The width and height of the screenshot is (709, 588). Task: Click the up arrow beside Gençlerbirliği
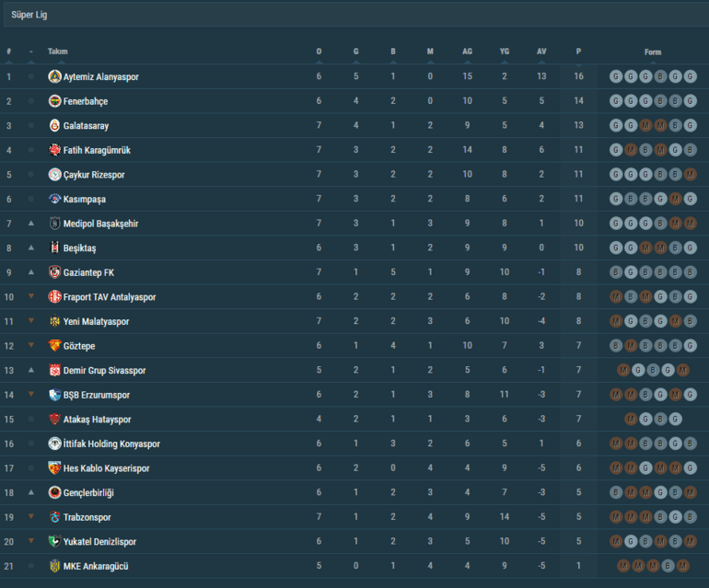click(x=31, y=492)
